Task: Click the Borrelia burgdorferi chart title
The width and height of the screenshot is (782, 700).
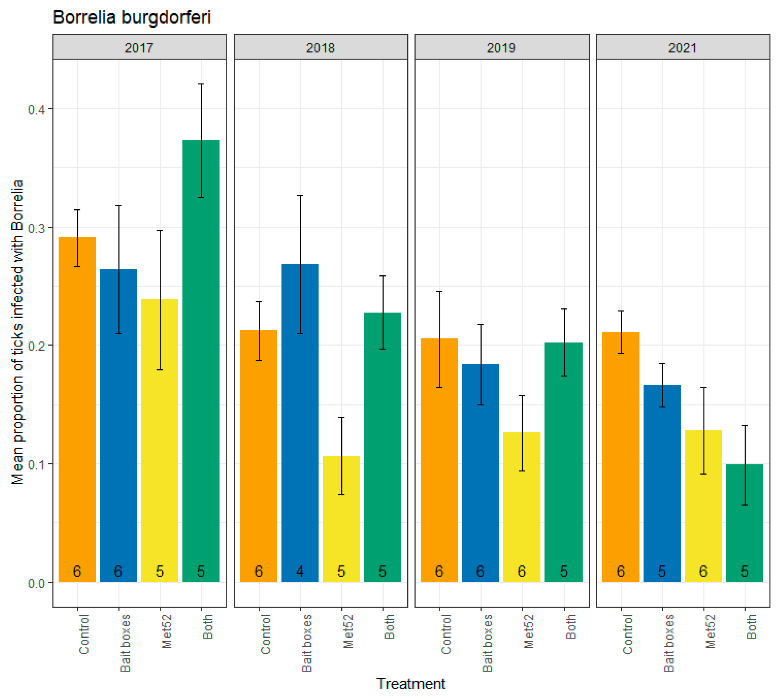Action: point(132,18)
